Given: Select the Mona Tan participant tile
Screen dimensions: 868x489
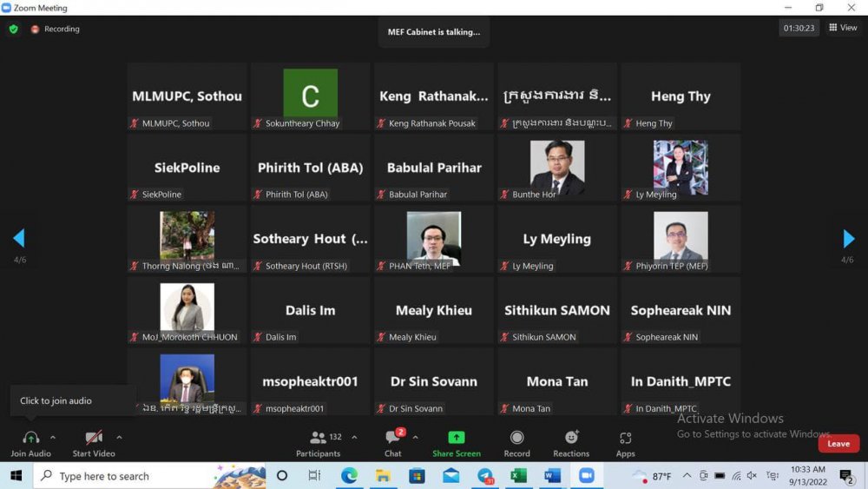Looking at the screenshot, I should pos(557,381).
